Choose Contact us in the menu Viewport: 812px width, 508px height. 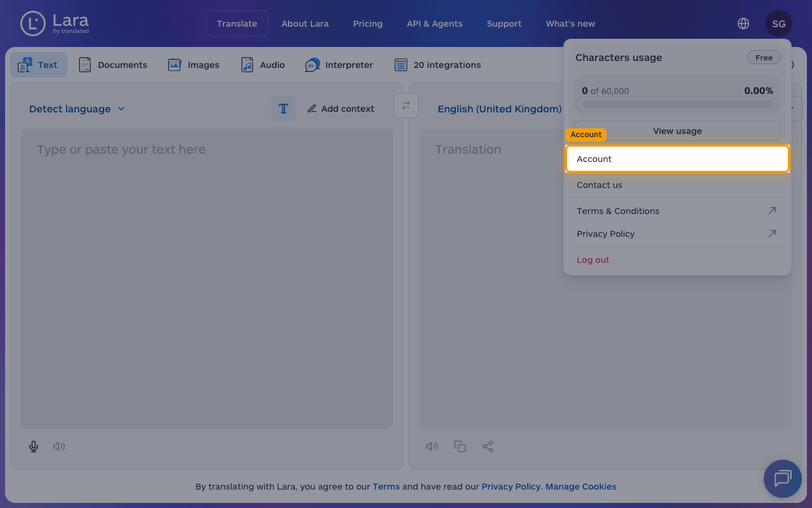pos(678,185)
